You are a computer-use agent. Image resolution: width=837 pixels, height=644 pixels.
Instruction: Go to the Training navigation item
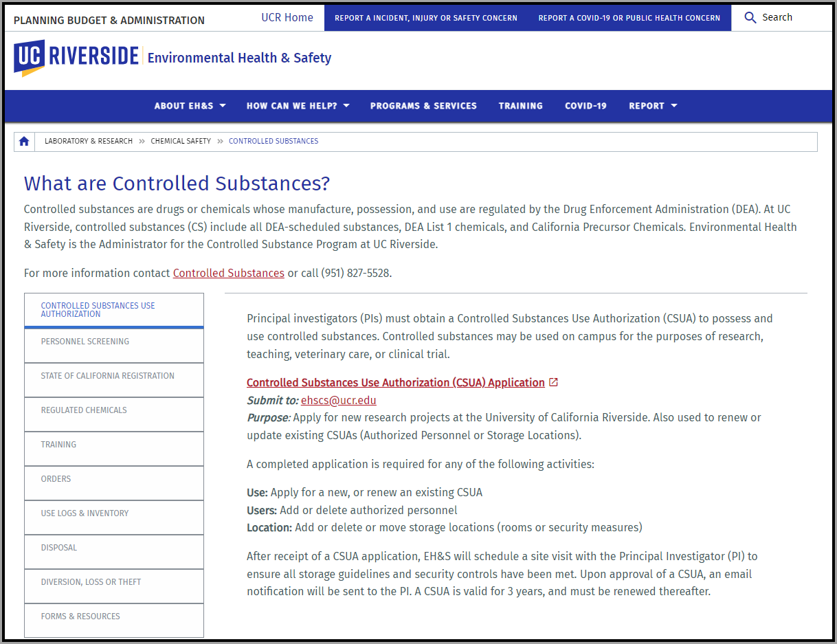(520, 106)
